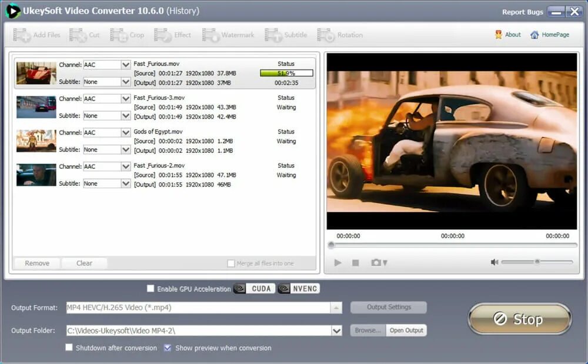Expand Channel dropdown for Fast_Furious-3.mov

pyautogui.click(x=126, y=98)
